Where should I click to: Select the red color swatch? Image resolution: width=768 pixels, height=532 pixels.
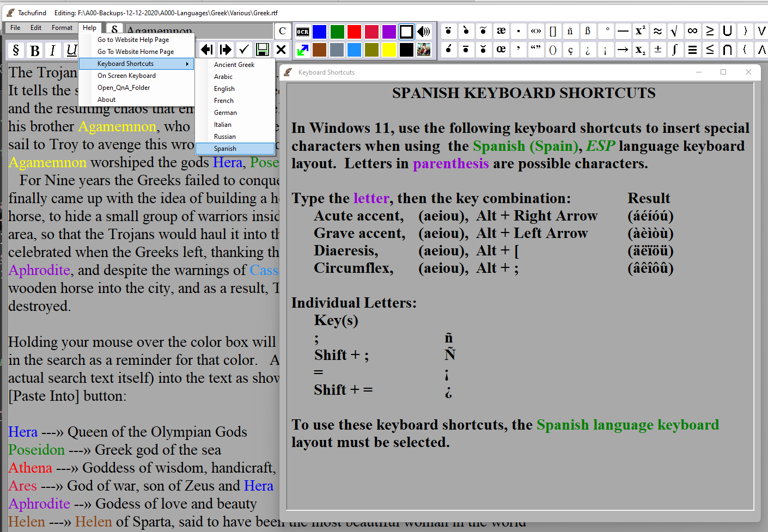tap(354, 32)
